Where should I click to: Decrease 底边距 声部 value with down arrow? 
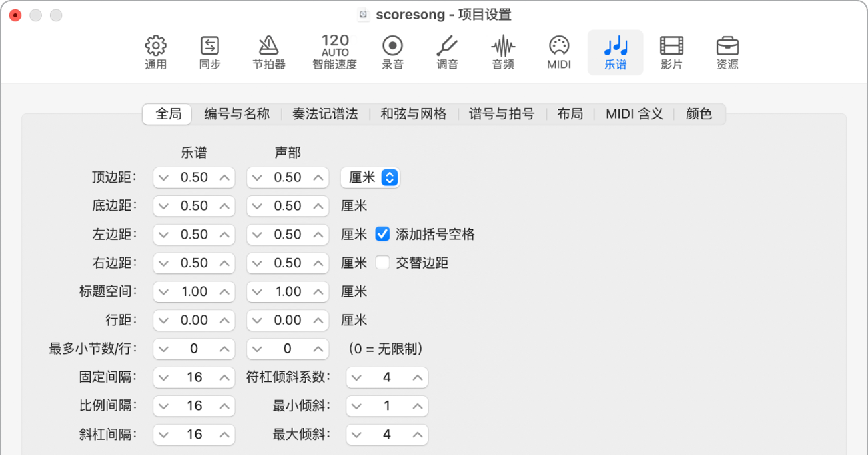256,206
